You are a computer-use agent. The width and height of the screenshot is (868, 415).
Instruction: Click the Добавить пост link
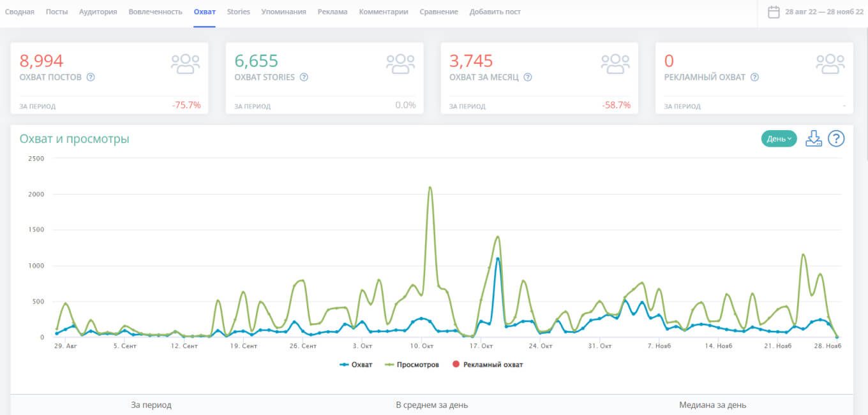(x=495, y=12)
